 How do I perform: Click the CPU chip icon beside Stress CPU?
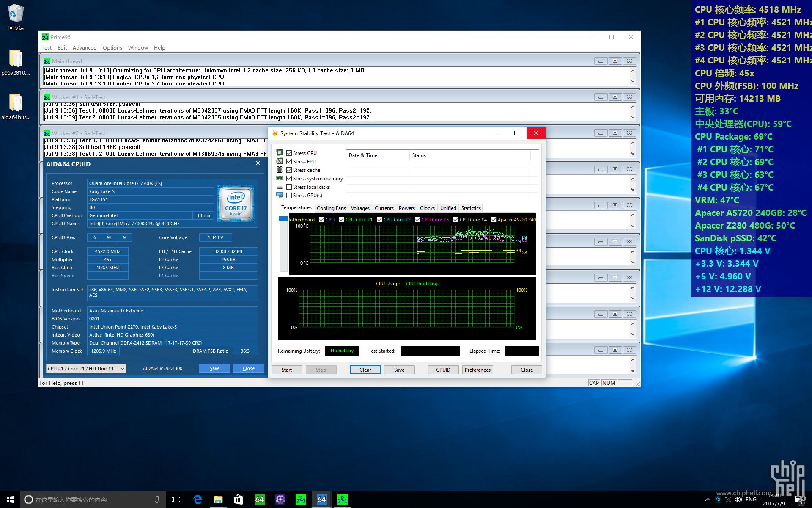280,153
